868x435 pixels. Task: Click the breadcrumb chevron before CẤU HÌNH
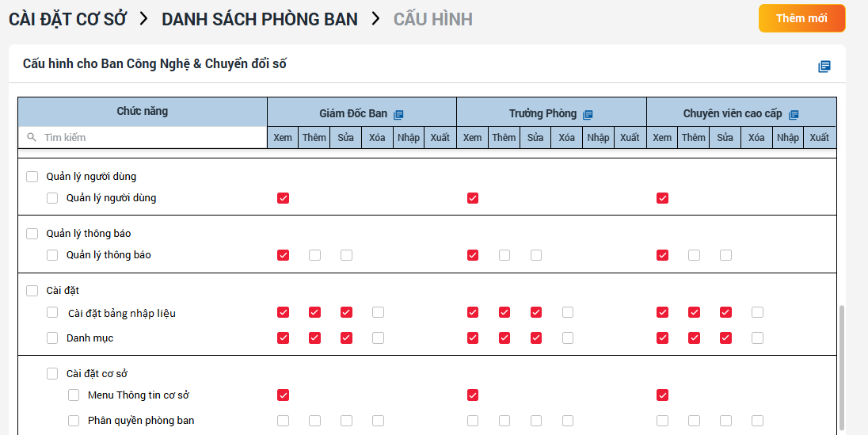tap(375, 19)
